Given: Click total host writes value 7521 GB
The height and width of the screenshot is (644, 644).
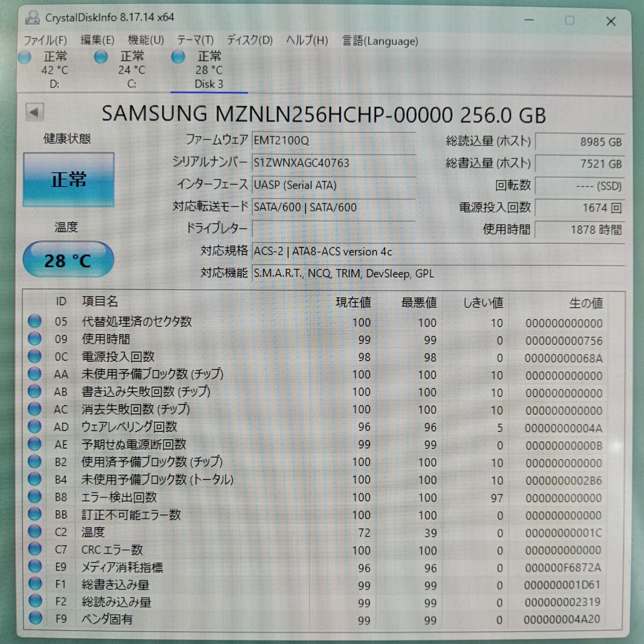Looking at the screenshot, I should tap(580, 164).
